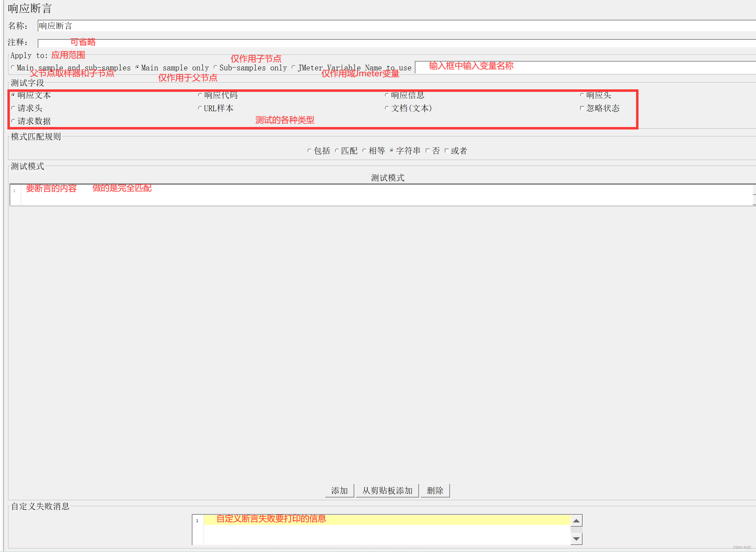This screenshot has width=756, height=552.
Task: Click the 名称 input field
Action: 387,26
